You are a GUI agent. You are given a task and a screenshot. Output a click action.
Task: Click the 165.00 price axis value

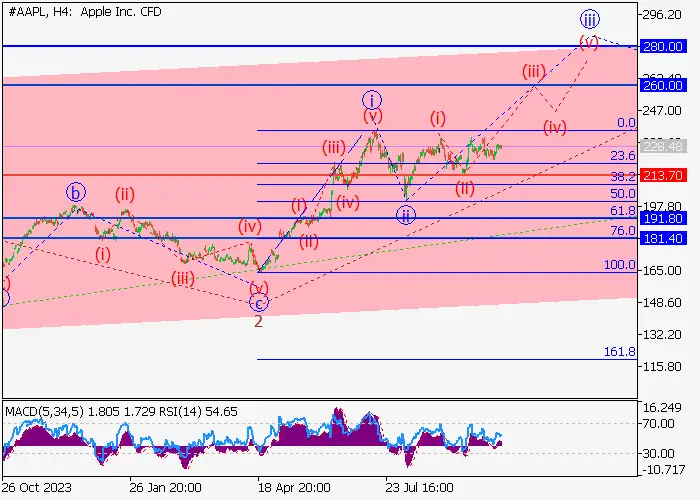coord(662,271)
